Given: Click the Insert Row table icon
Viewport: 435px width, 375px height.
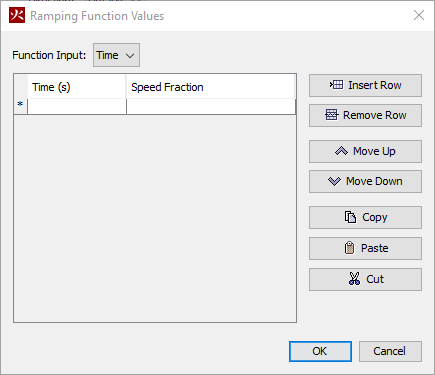Looking at the screenshot, I should 336,85.
